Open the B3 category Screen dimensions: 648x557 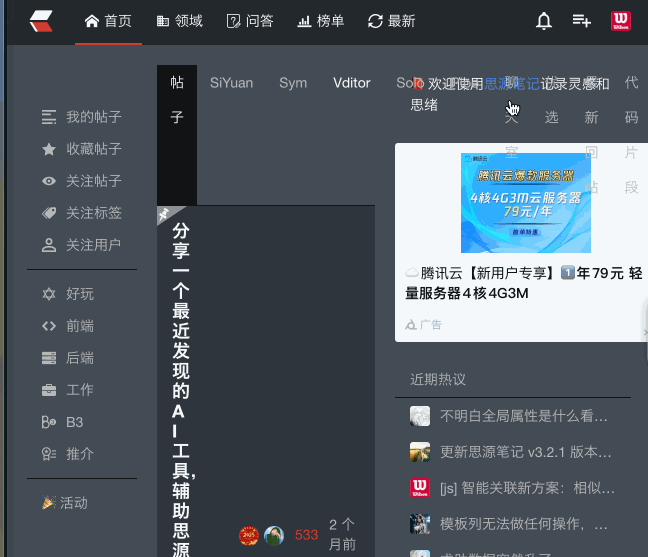pos(63,422)
